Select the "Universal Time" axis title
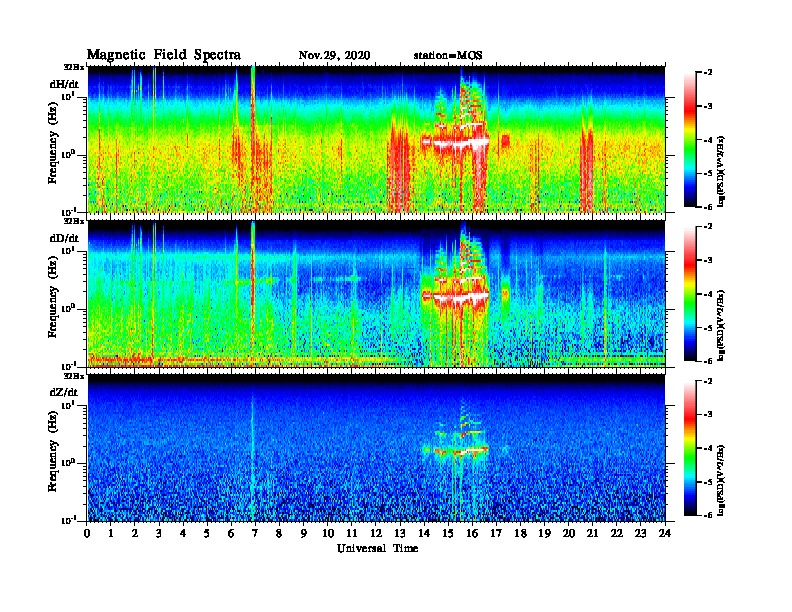Screen dimensions: 792x612 click(377, 548)
